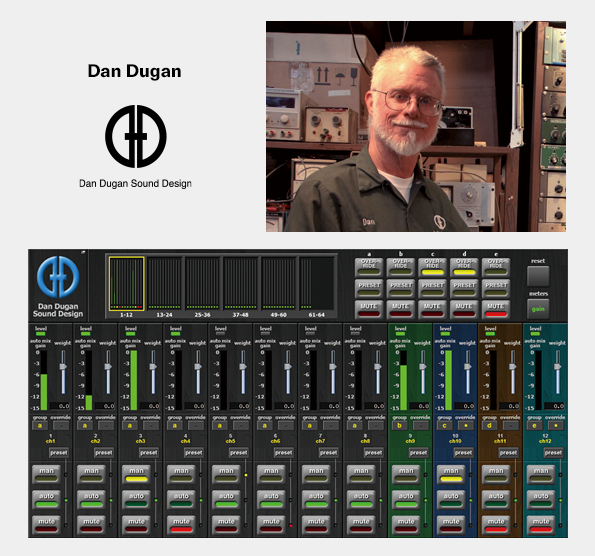Open ch4 group selector a

(175, 425)
